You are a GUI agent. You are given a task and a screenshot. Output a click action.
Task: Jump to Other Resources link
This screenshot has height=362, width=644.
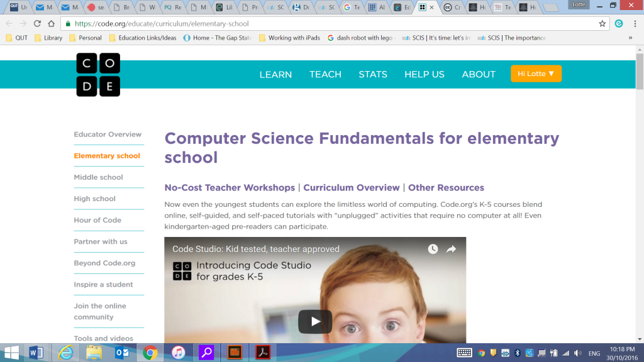(446, 187)
